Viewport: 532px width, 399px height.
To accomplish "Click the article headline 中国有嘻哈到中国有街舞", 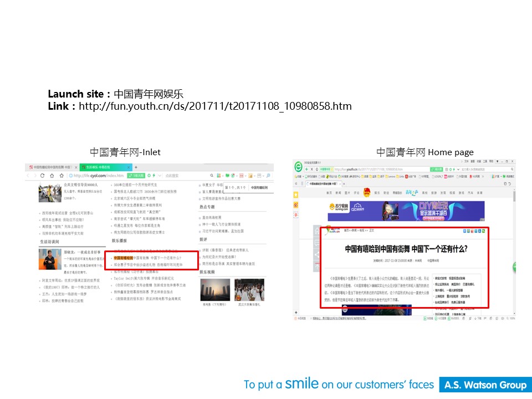I will 406,249.
